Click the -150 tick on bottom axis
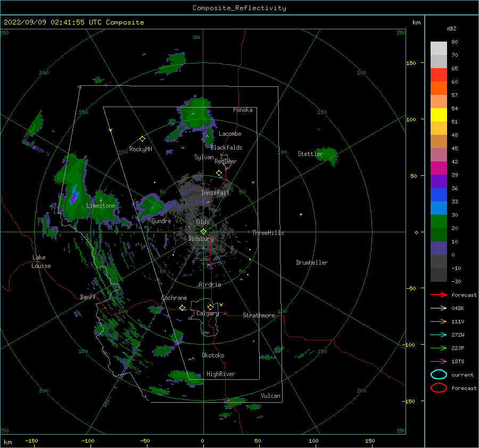The image size is (479, 448). pos(31,441)
